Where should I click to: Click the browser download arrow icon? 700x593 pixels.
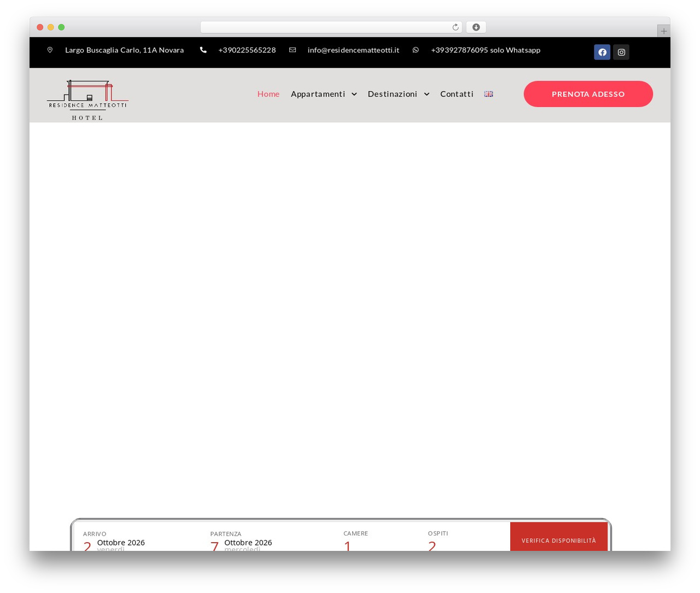pos(476,27)
